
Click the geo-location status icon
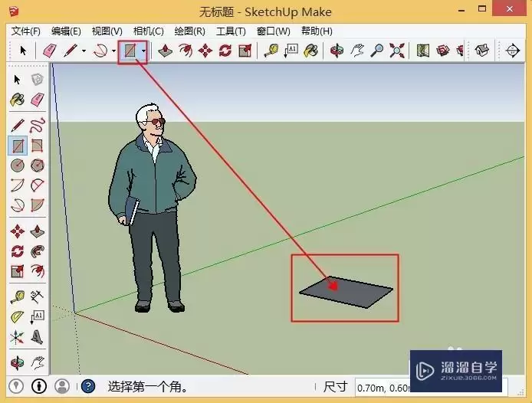click(x=16, y=386)
